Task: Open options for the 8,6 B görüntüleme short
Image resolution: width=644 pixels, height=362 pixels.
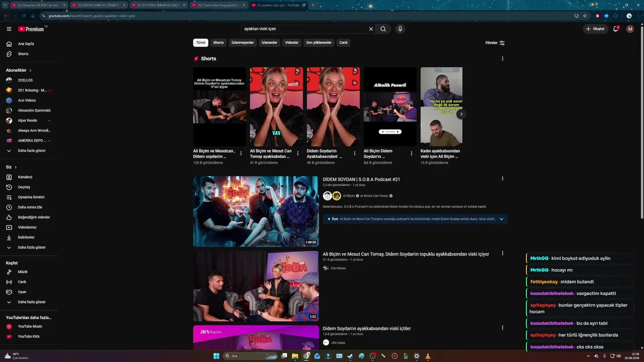Action: pos(412,153)
